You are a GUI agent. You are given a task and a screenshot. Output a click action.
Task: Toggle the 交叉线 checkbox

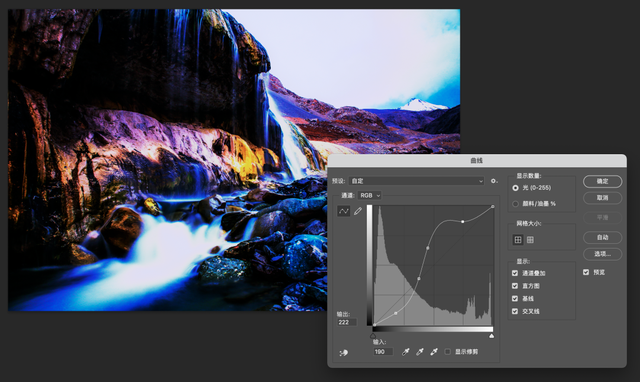[x=515, y=311]
